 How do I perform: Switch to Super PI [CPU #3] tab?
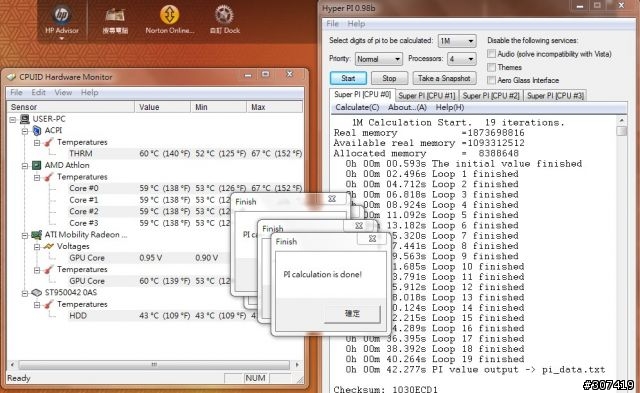tap(555, 95)
